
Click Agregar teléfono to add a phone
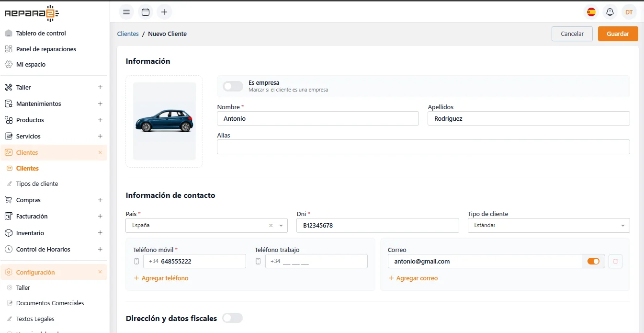(161, 278)
